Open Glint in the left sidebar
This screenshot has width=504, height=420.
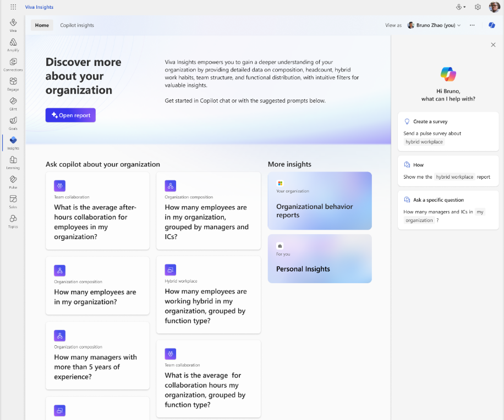[13, 104]
